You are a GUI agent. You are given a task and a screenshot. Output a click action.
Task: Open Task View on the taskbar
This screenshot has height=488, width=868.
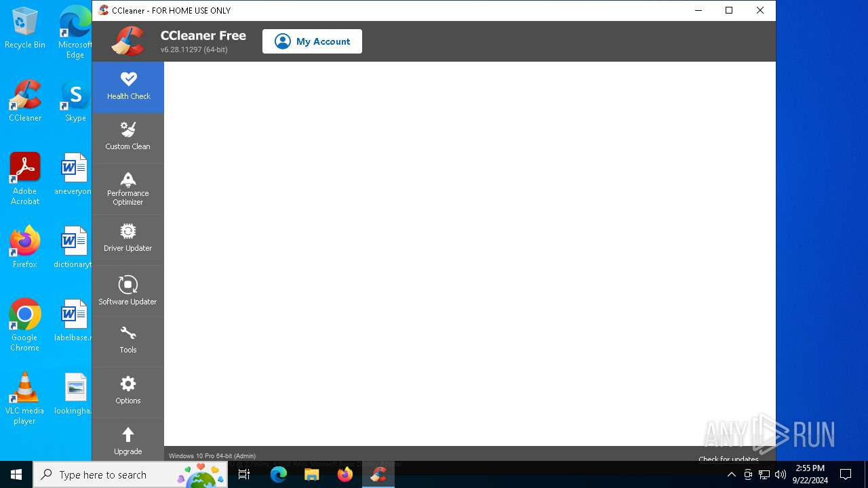pyautogui.click(x=244, y=474)
